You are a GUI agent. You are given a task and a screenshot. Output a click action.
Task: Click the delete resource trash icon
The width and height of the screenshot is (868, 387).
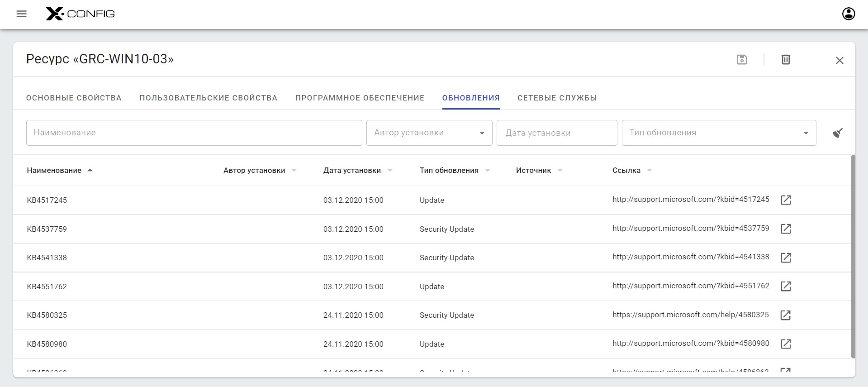pyautogui.click(x=786, y=60)
